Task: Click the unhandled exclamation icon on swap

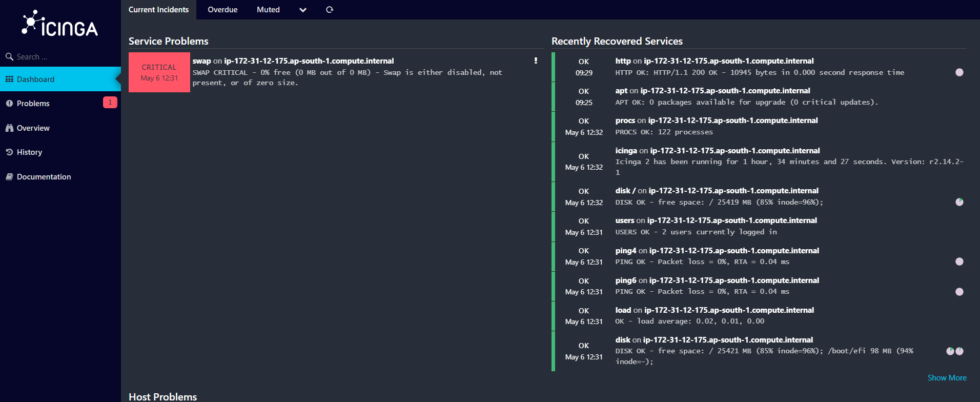Action: (536, 61)
